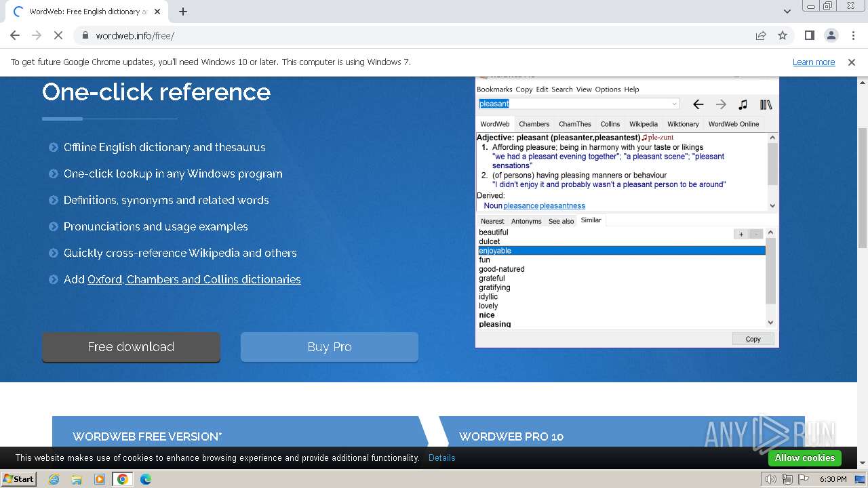Launch Microsoft Edge from taskbar

point(146,479)
